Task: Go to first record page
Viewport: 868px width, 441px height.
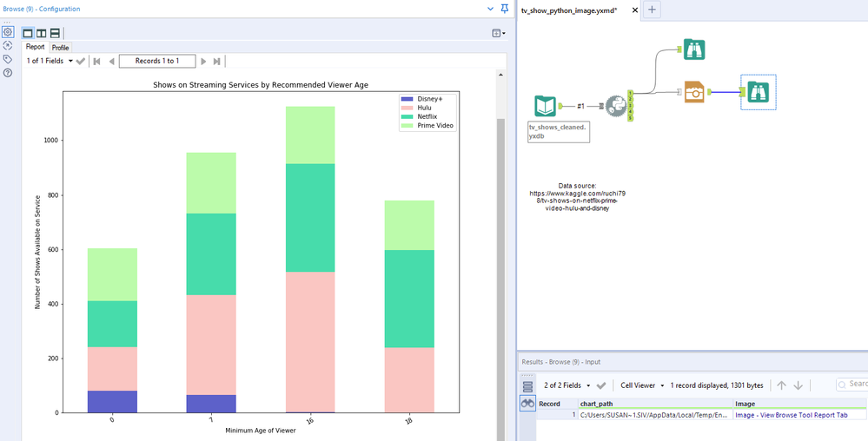Action: pyautogui.click(x=96, y=61)
